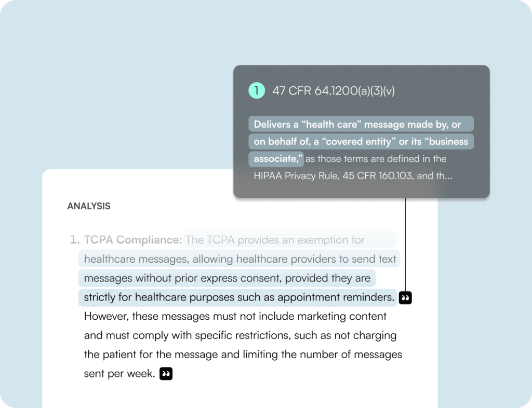Image resolution: width=532 pixels, height=408 pixels.
Task: Click "and must comply with specific restrictions" line
Action: click(x=240, y=335)
